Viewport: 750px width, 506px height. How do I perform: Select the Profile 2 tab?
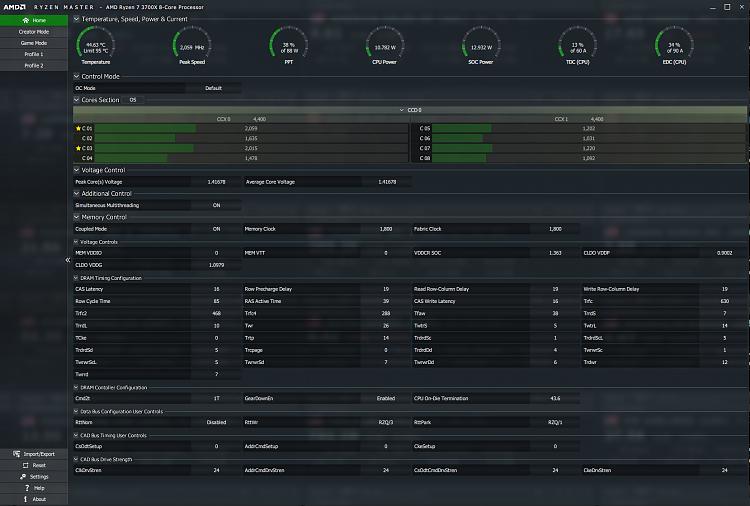pyautogui.click(x=34, y=66)
